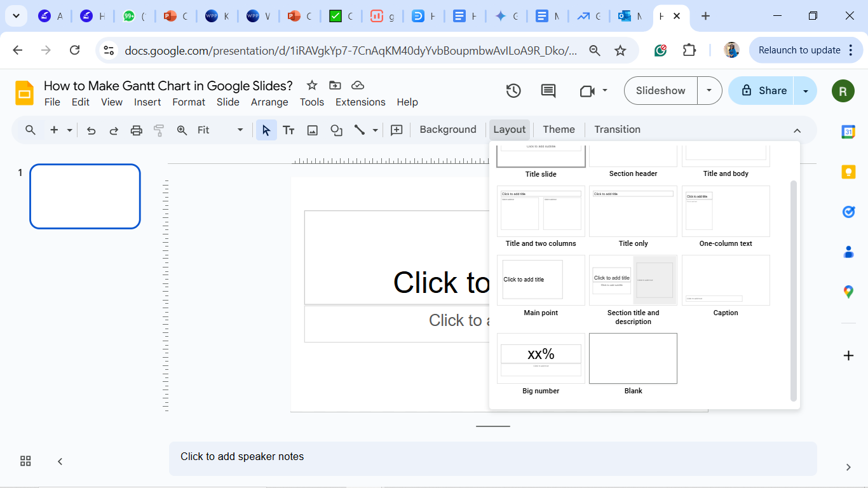
Task: Collapse the filmstrip with arrow icon
Action: tap(60, 461)
